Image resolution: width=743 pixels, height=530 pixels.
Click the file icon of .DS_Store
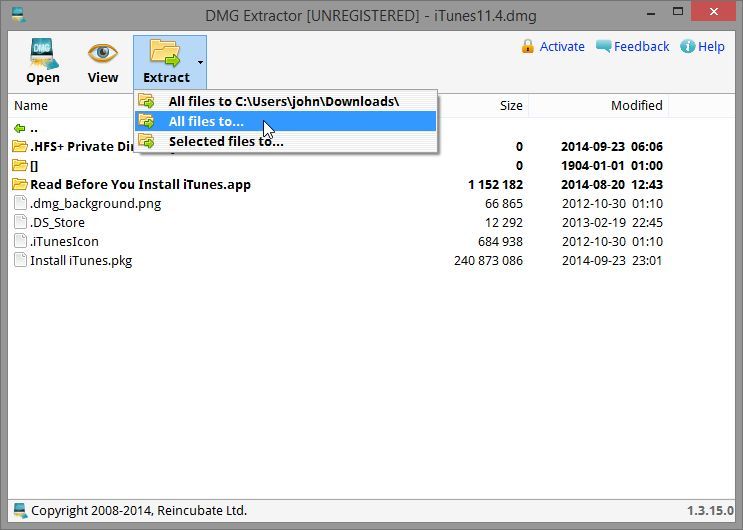pyautogui.click(x=20, y=222)
